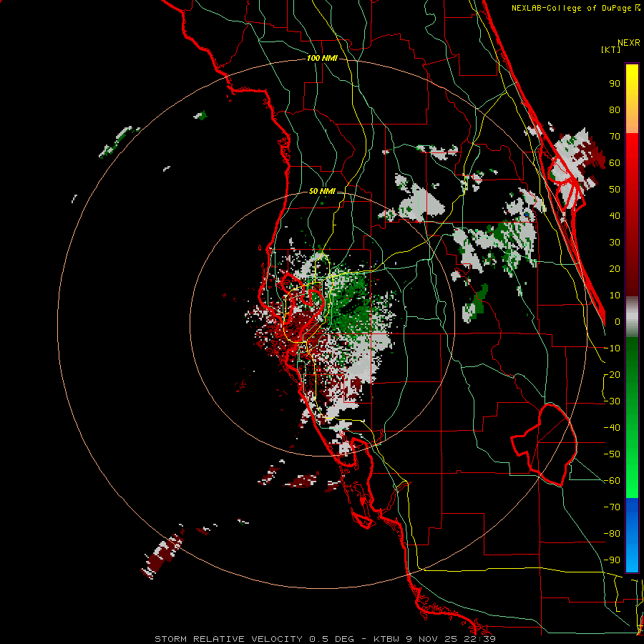
Task: Click the -10 value on the velocity scale
Action: (x=612, y=348)
